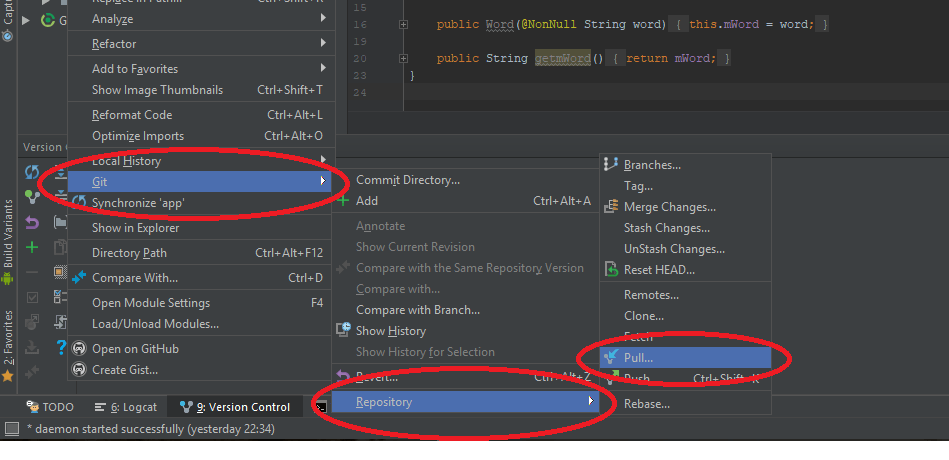The width and height of the screenshot is (949, 460).
Task: Select Commit Directory menu entry
Action: click(408, 180)
